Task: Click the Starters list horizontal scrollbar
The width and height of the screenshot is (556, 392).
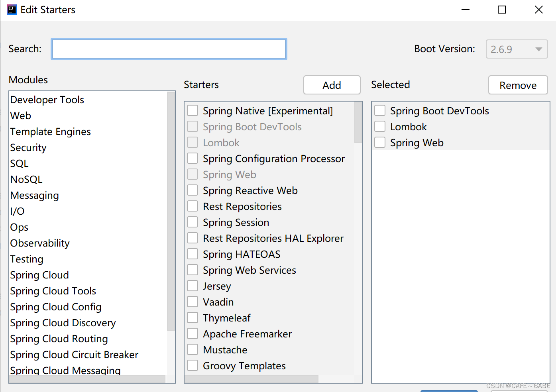Action: pos(251,379)
